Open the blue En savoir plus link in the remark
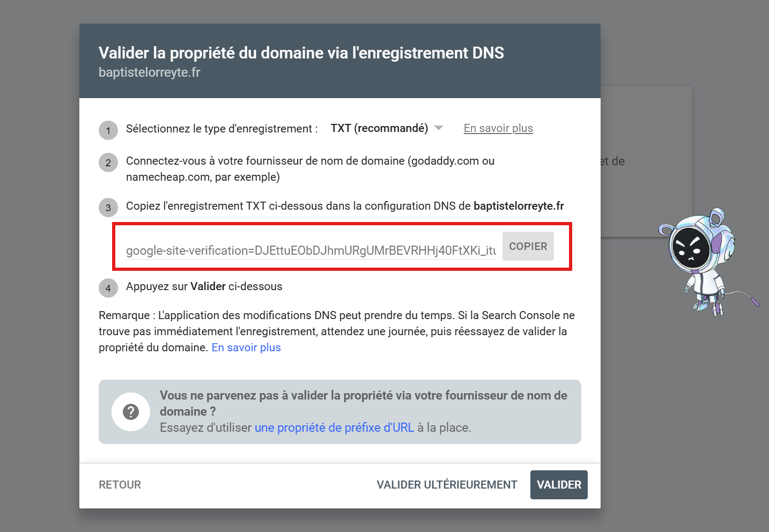The width and height of the screenshot is (769, 532). [x=246, y=348]
